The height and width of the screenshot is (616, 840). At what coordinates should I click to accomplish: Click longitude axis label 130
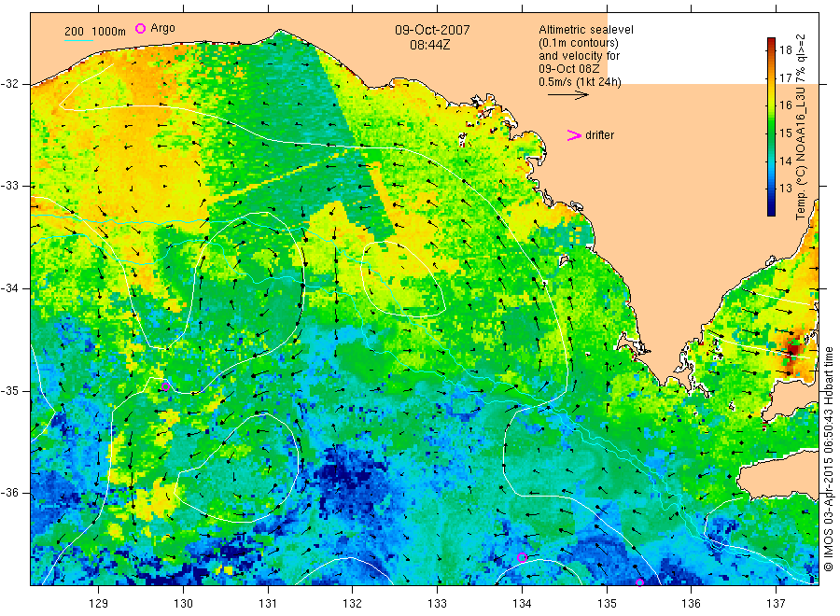point(183,604)
